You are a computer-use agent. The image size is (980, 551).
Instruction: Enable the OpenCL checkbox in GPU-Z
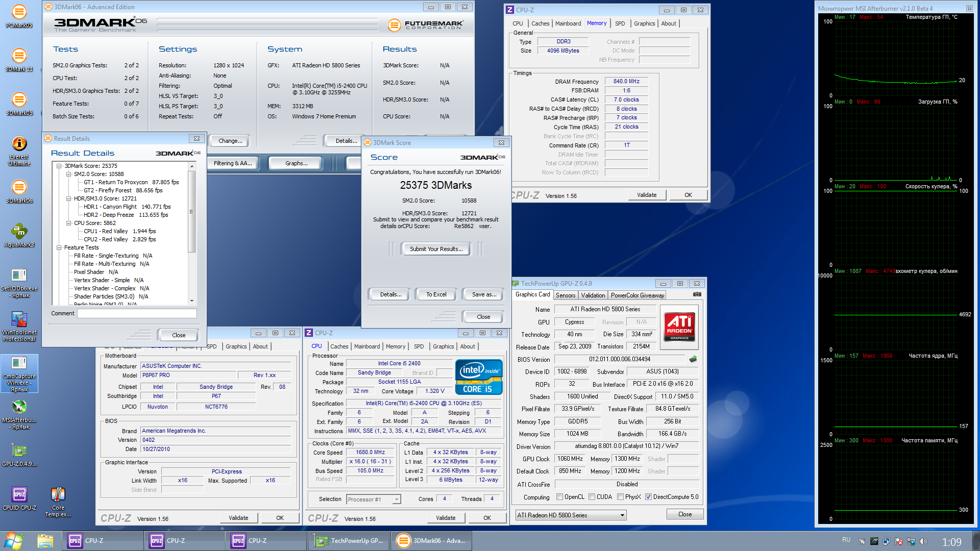tap(559, 497)
